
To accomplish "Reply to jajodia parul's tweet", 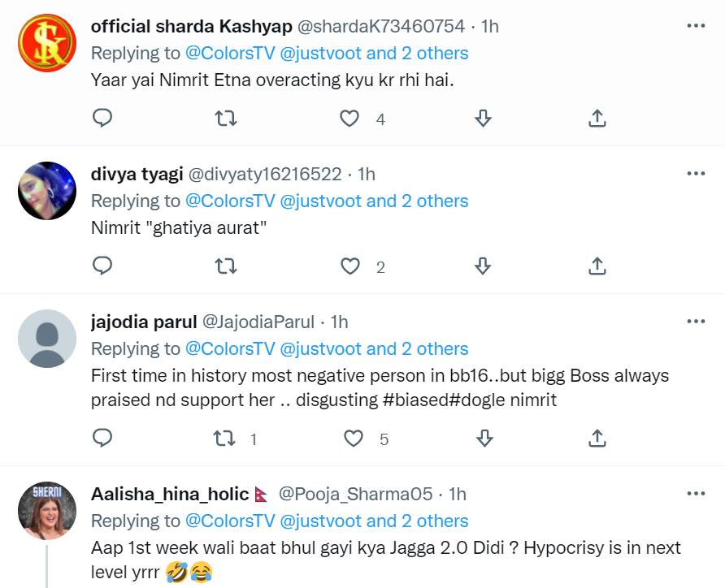I will [102, 439].
